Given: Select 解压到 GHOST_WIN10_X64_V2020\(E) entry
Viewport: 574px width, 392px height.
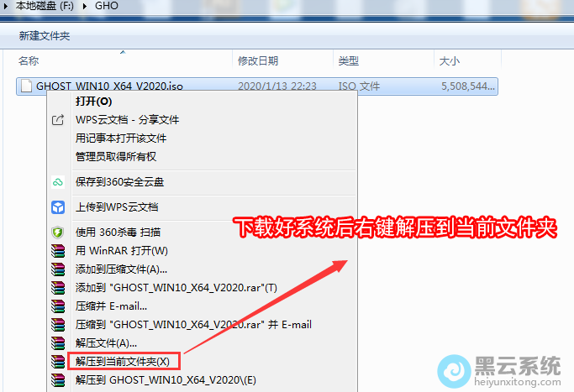Looking at the screenshot, I should [166, 380].
